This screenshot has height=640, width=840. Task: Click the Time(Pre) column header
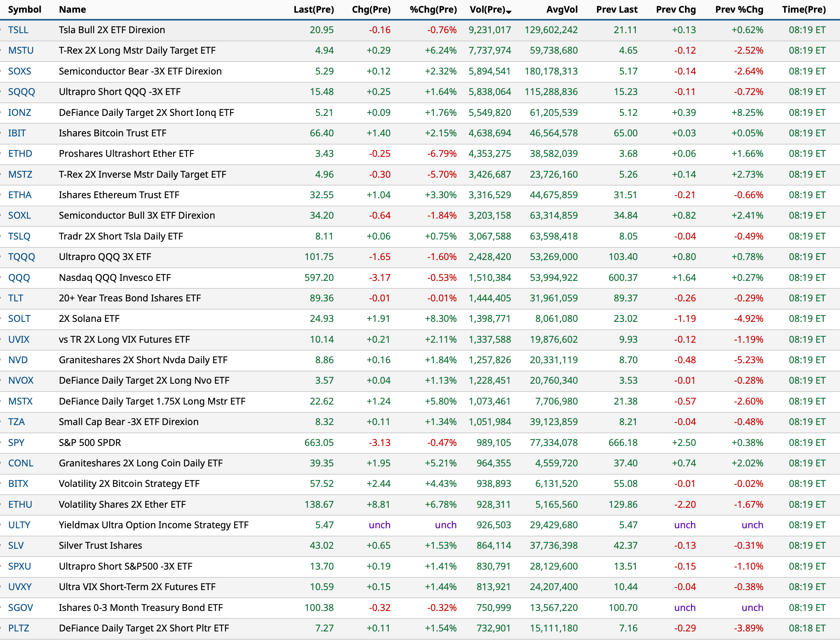tap(803, 10)
